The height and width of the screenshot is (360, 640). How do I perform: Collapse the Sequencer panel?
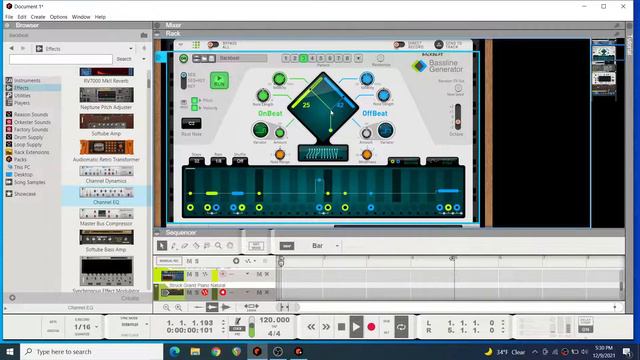[157, 233]
